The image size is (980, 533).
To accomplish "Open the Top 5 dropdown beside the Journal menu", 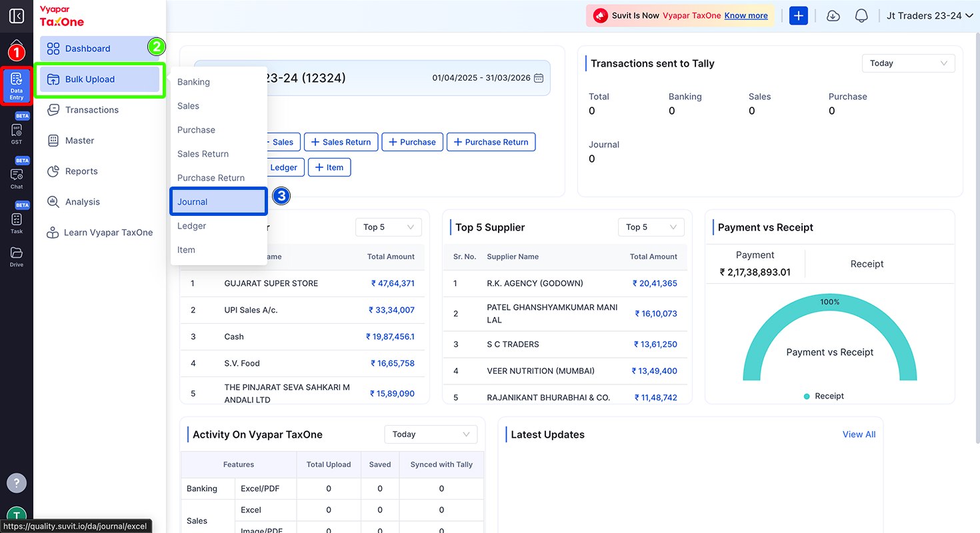I will point(388,227).
